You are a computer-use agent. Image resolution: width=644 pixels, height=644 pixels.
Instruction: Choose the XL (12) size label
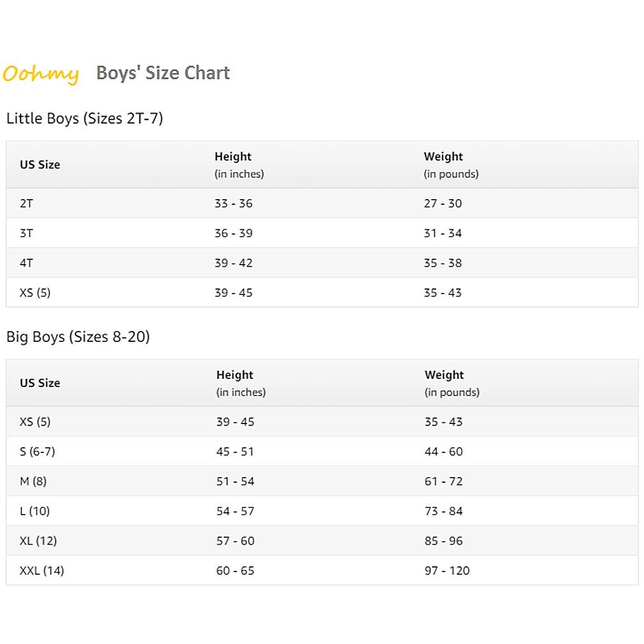pyautogui.click(x=38, y=541)
